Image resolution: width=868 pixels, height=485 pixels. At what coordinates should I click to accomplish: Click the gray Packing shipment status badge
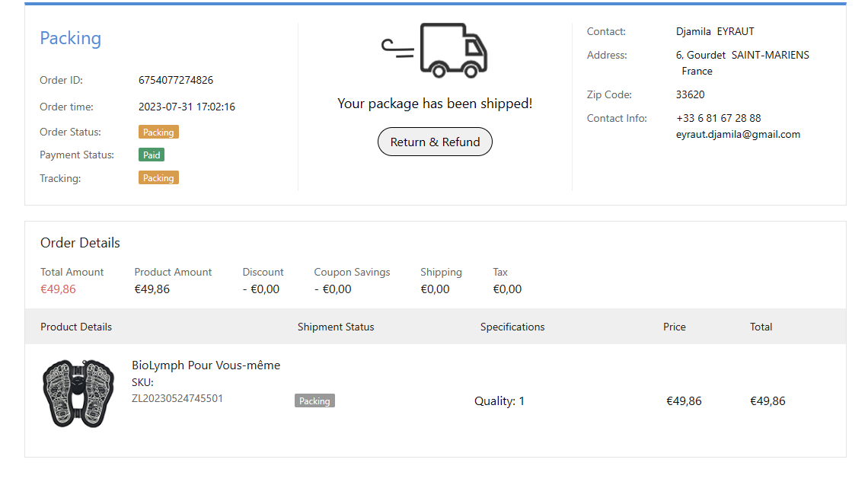(x=314, y=401)
